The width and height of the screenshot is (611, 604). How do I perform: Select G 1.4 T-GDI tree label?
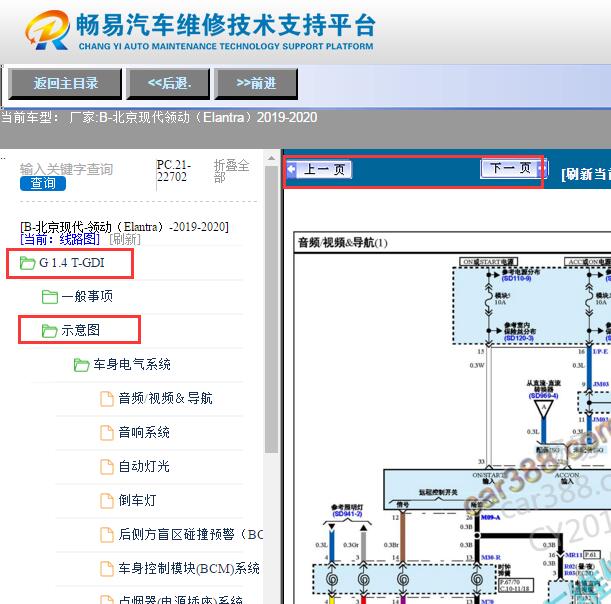point(72,263)
